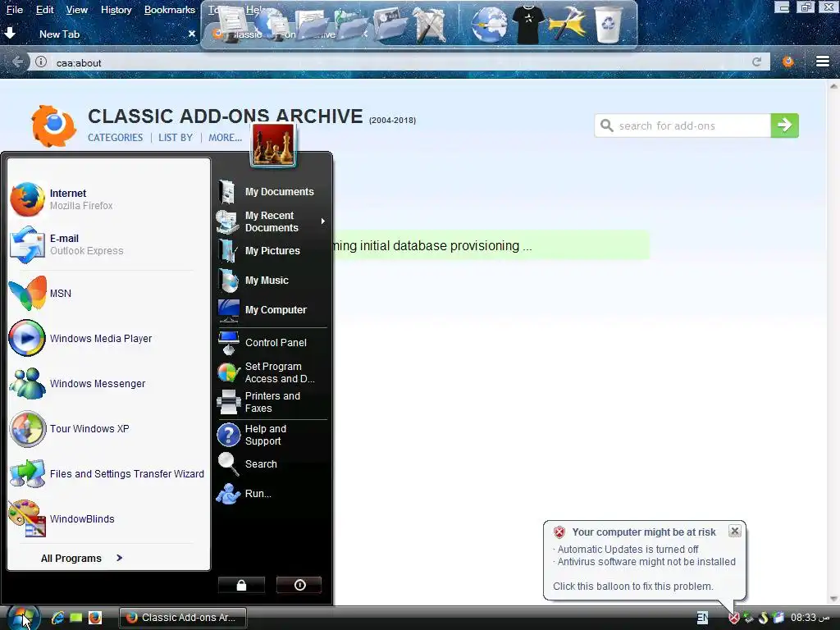Launch Internet Explorer from Quick Launch
The height and width of the screenshot is (630, 840).
pos(57,618)
